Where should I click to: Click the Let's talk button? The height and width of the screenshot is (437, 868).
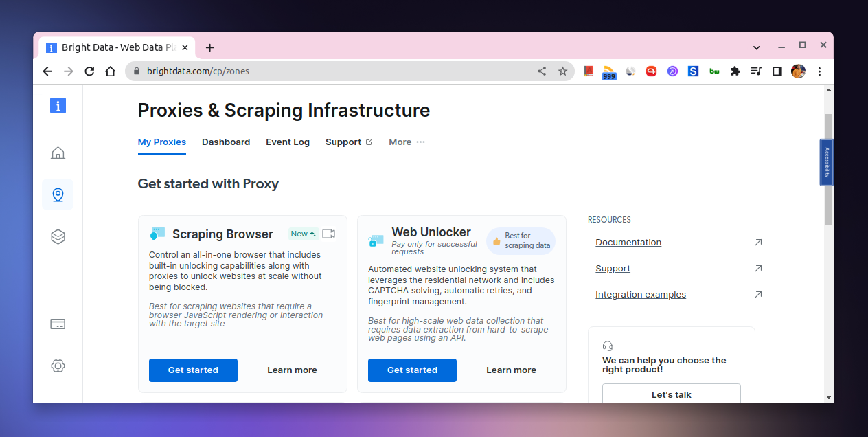point(672,394)
